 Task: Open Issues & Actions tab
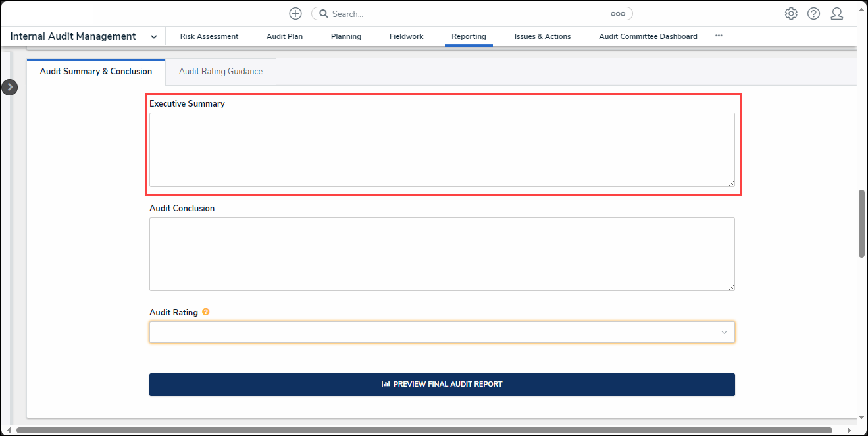point(542,36)
